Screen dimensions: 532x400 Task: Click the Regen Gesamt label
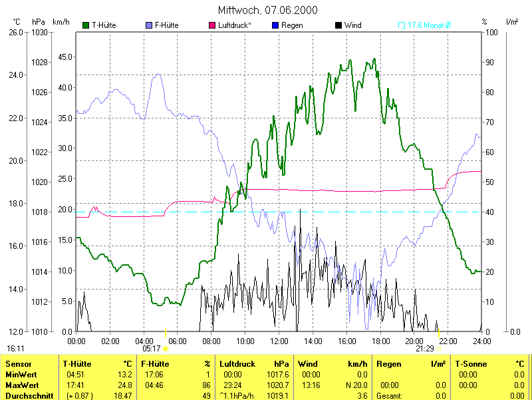coord(391,395)
